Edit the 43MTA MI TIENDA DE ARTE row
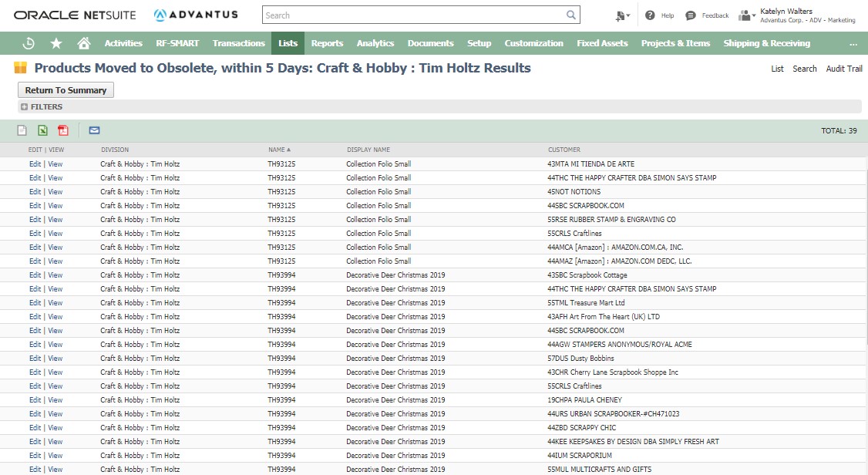This screenshot has width=868, height=475. tap(35, 164)
